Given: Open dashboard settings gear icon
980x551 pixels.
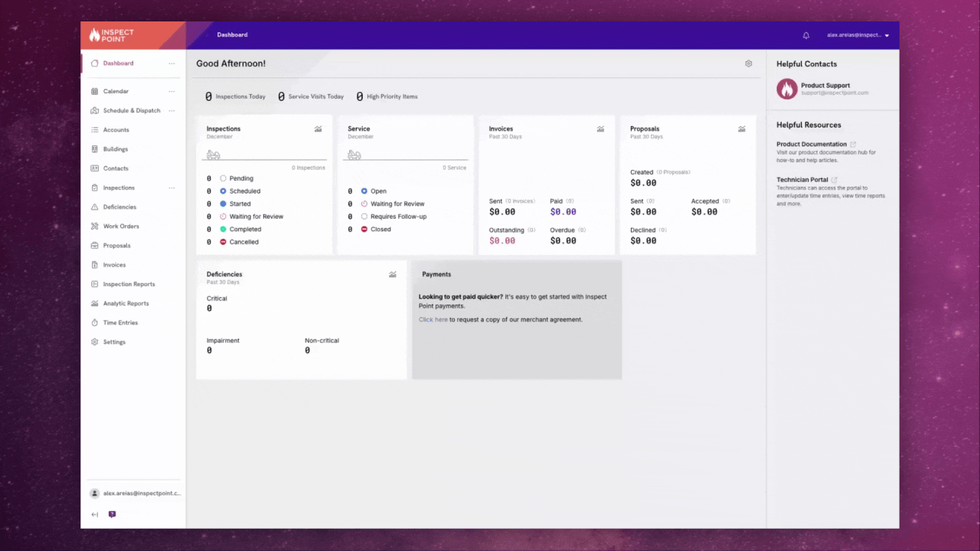Looking at the screenshot, I should (748, 64).
